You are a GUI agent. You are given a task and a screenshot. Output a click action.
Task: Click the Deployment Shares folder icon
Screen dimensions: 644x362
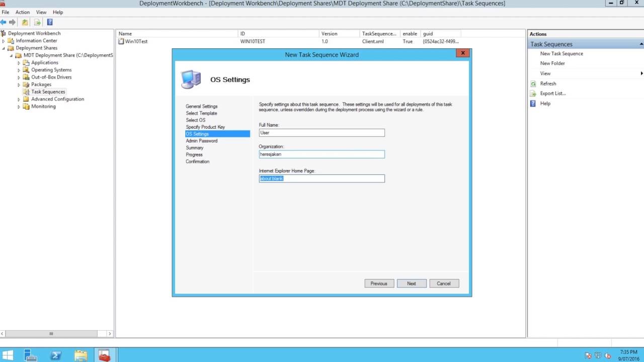11,48
